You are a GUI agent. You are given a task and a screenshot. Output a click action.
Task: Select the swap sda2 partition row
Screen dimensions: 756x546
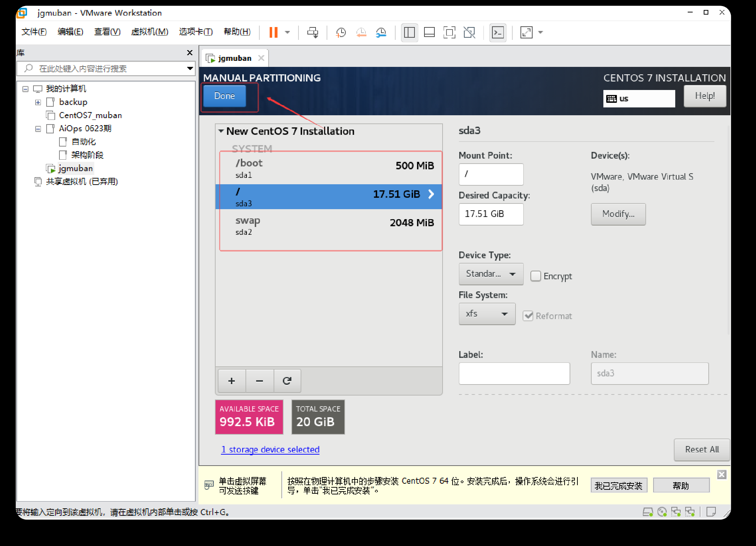pyautogui.click(x=329, y=226)
